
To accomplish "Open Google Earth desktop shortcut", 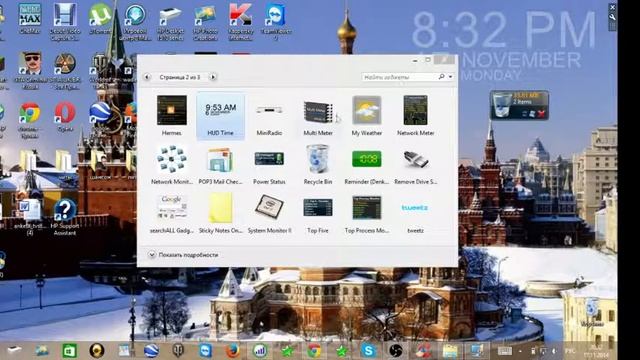I will click(x=100, y=114).
